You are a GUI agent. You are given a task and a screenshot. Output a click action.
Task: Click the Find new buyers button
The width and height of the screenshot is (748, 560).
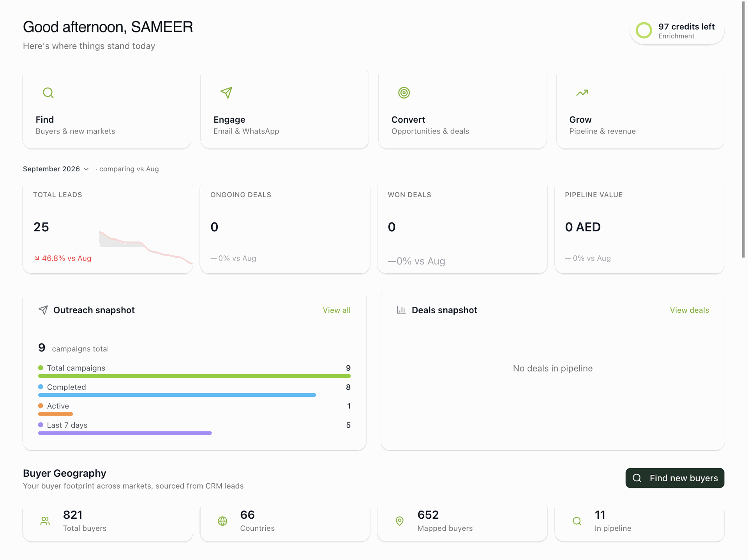click(x=675, y=478)
